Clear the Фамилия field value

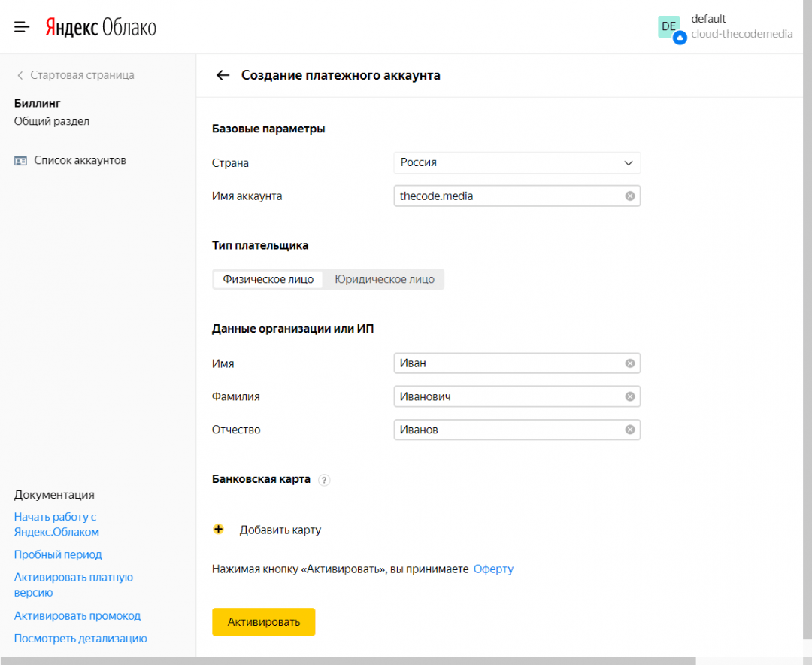tap(630, 396)
